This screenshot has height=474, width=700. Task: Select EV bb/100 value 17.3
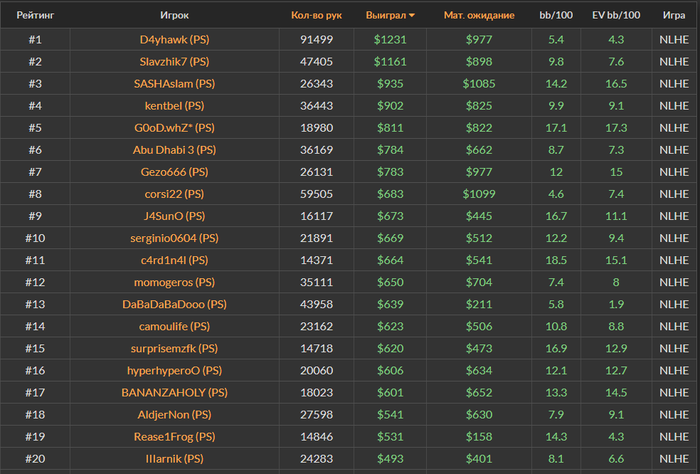[x=616, y=128]
